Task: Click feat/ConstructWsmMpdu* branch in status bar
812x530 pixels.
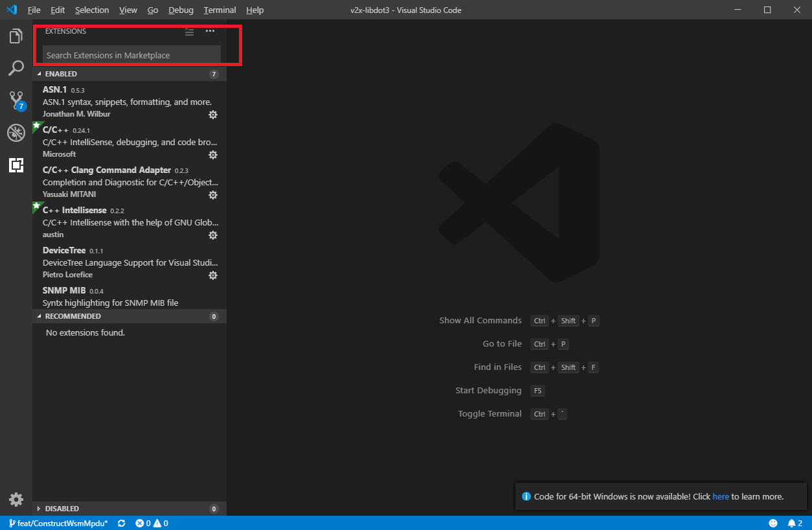Action: point(58,523)
